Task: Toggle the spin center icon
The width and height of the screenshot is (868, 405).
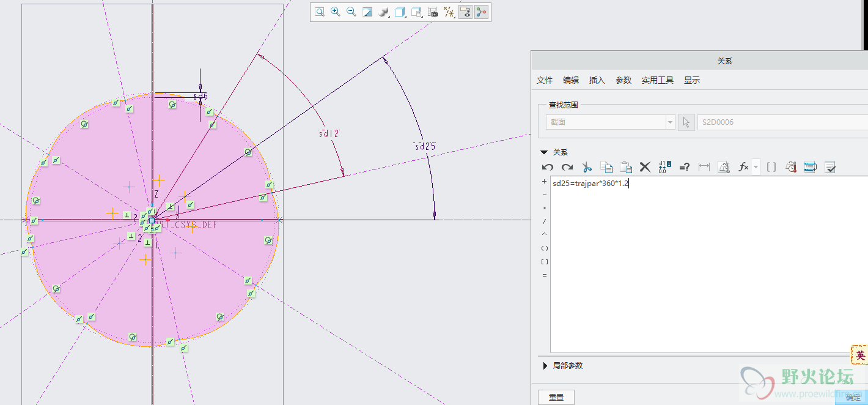Action: point(482,12)
